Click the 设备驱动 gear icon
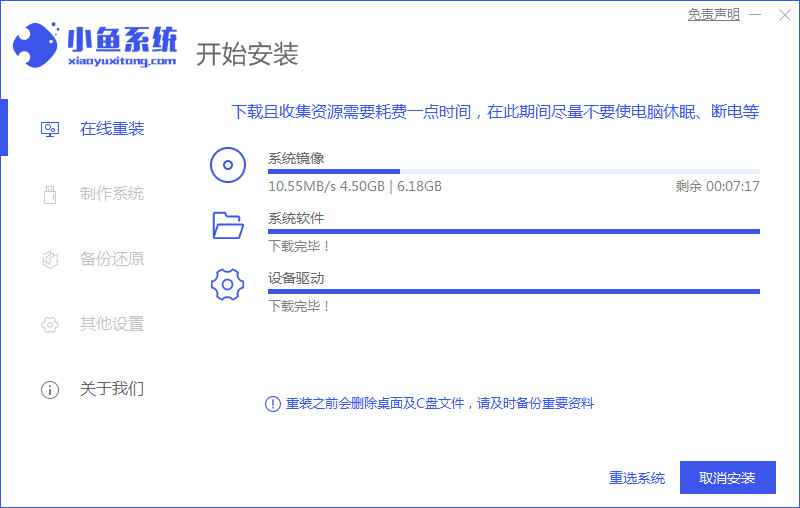Viewport: 800px width, 508px height. (228, 285)
